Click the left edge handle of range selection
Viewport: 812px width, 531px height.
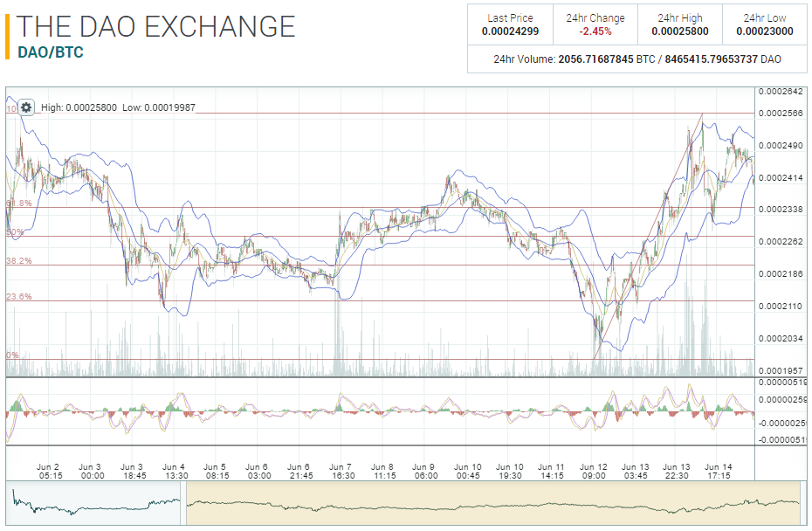(184, 502)
